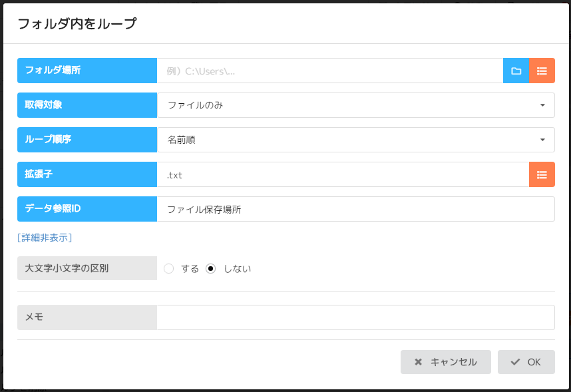Open the 取得対象 dropdown showing ファイルのみ
The image size is (571, 392).
click(x=355, y=105)
